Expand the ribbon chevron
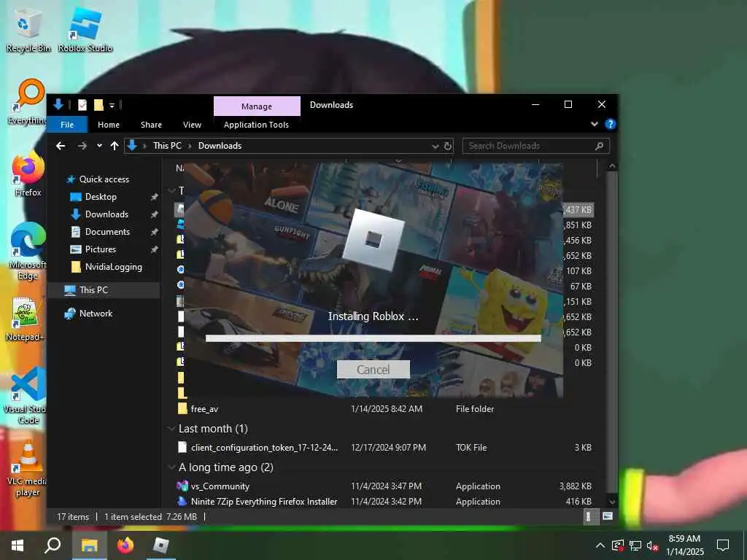The width and height of the screenshot is (747, 560). tap(595, 124)
